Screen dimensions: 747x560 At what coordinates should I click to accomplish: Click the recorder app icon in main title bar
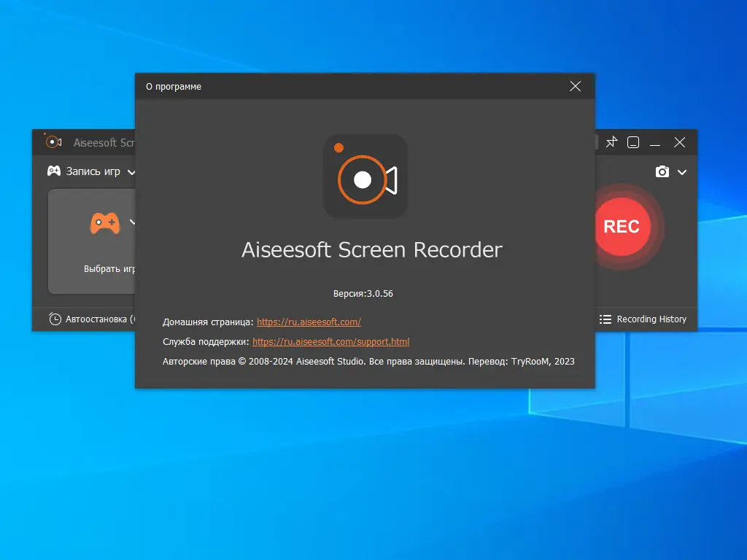click(53, 141)
